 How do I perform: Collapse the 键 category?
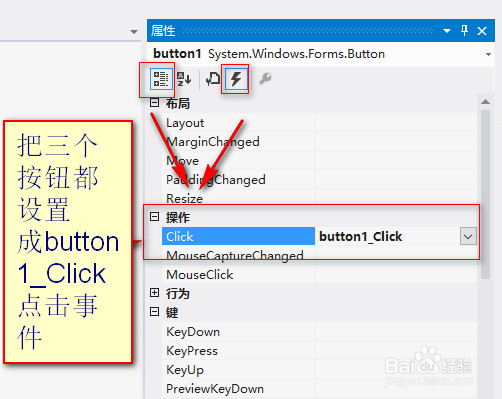pos(154,312)
